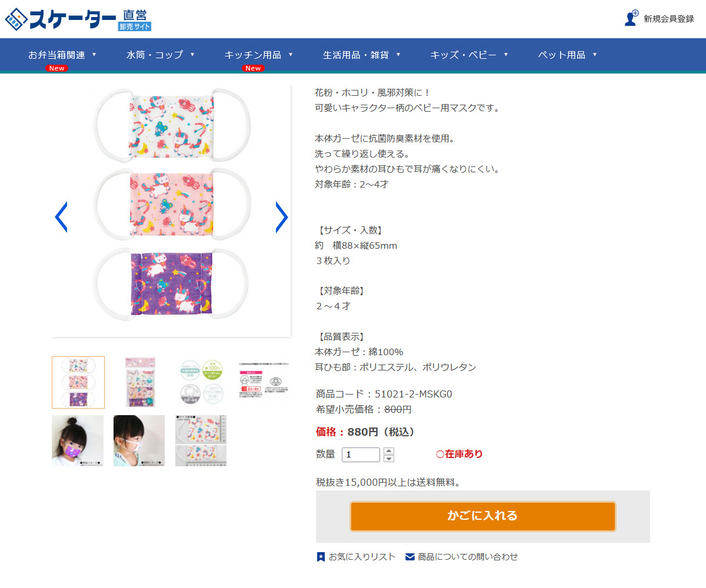706x588 pixels.
Task: Increase quantity with the up arrow
Action: [389, 451]
